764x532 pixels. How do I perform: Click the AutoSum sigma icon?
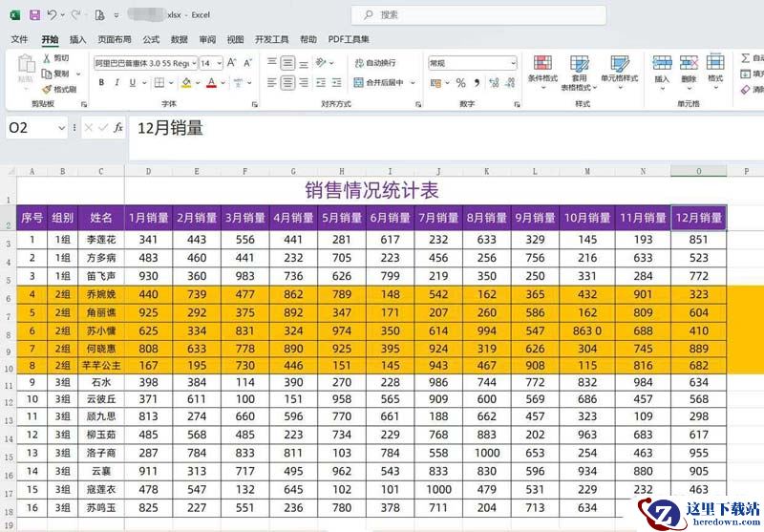click(x=745, y=58)
